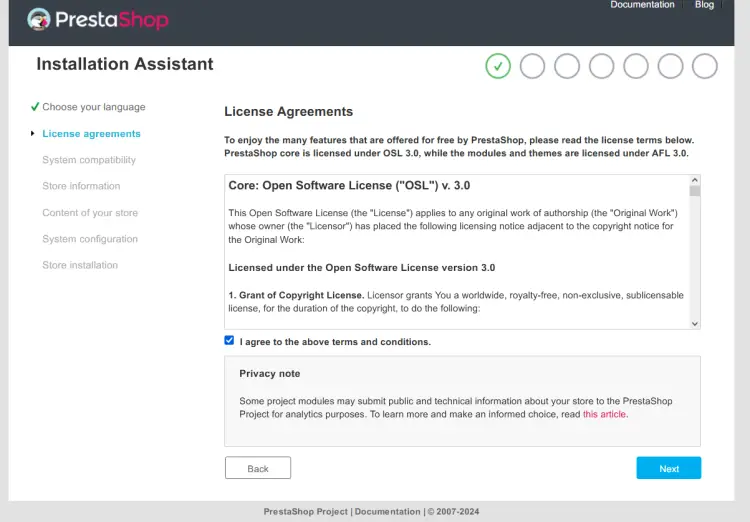Click 'Licensed under the Open Software License version 3.0'
Viewport: 750px width, 522px height.
[362, 268]
